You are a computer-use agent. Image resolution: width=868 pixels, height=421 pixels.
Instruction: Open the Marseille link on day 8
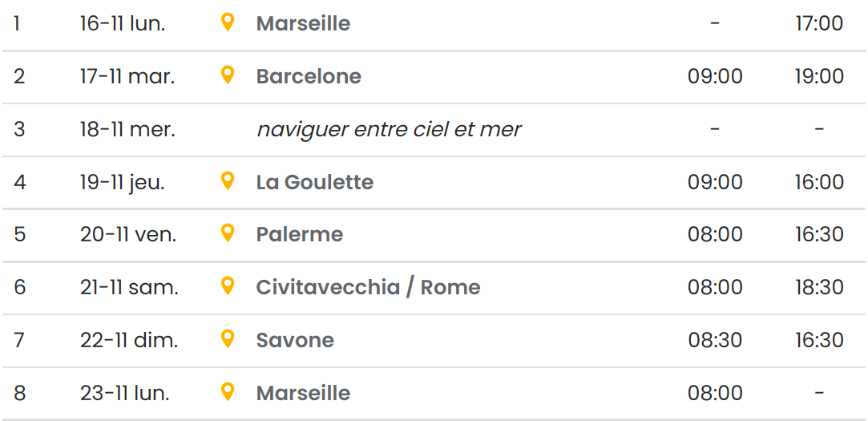303,393
